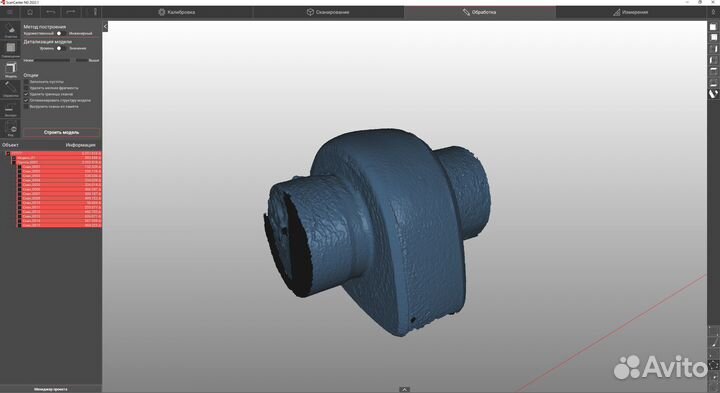The image size is (720, 393).
Task: Click the gear icon on Калибровка tab
Action: pos(162,12)
